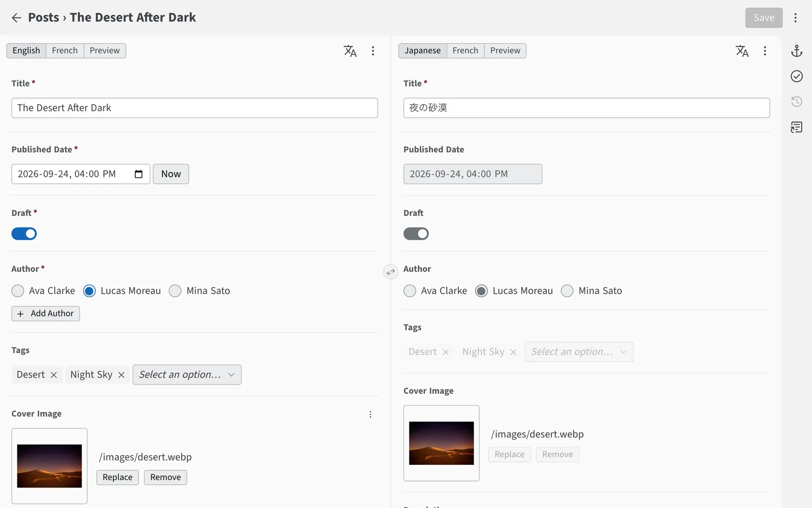The width and height of the screenshot is (812, 508).
Task: Click the Japanese Title field
Action: (x=587, y=108)
